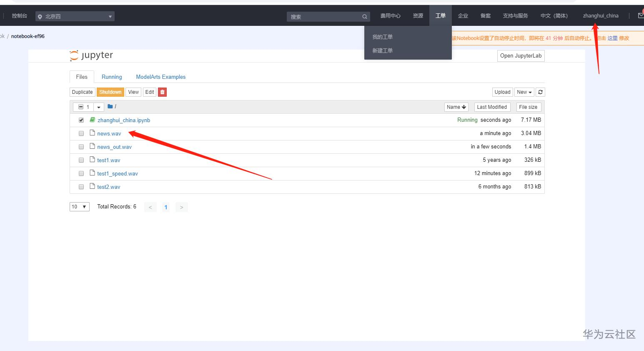This screenshot has height=351, width=644.
Task: Tick the test2.wav checkbox
Action: click(81, 187)
